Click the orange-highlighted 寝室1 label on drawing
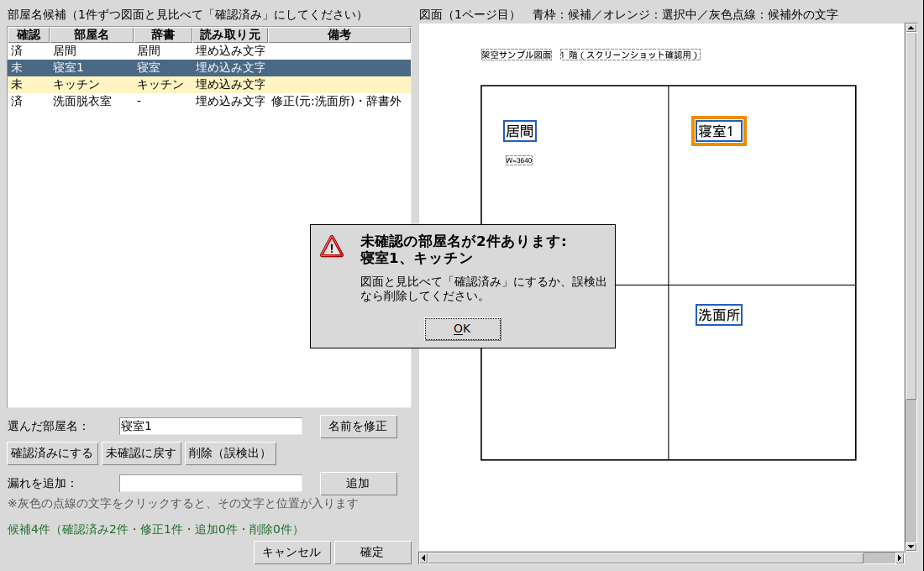This screenshot has width=924, height=571. [719, 131]
